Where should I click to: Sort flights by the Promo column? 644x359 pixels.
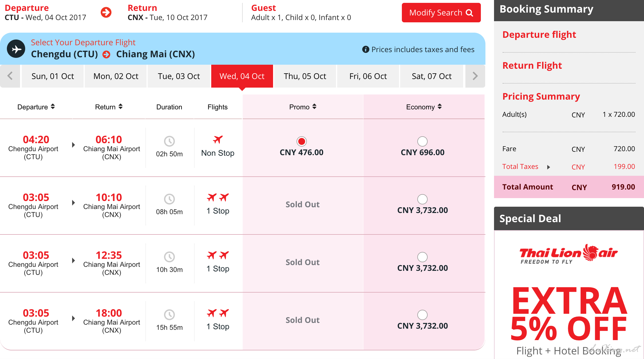click(303, 107)
